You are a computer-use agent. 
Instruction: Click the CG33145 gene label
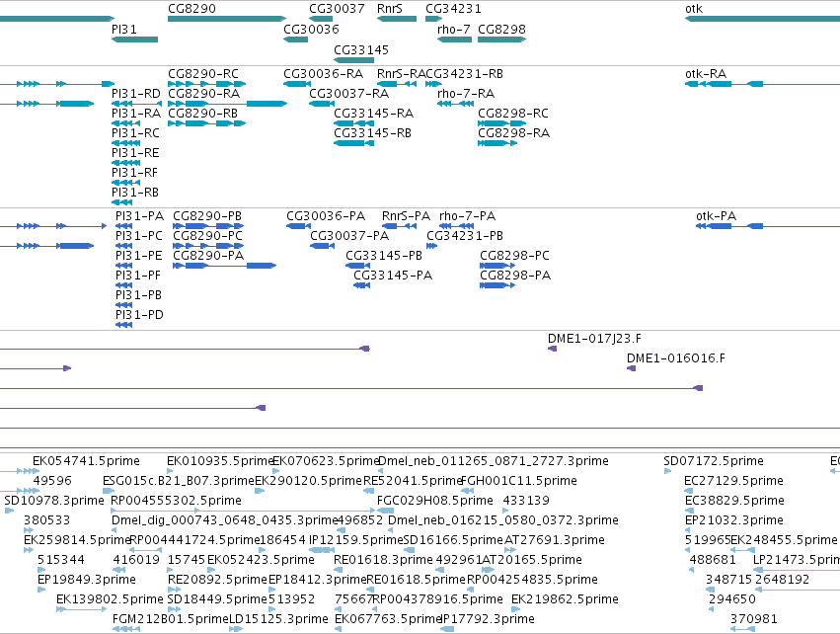[x=361, y=49]
